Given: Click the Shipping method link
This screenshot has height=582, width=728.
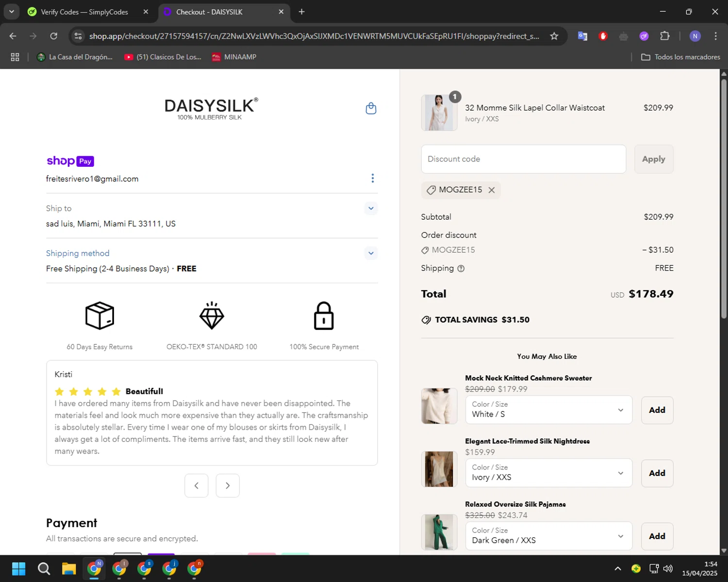Looking at the screenshot, I should tap(78, 253).
